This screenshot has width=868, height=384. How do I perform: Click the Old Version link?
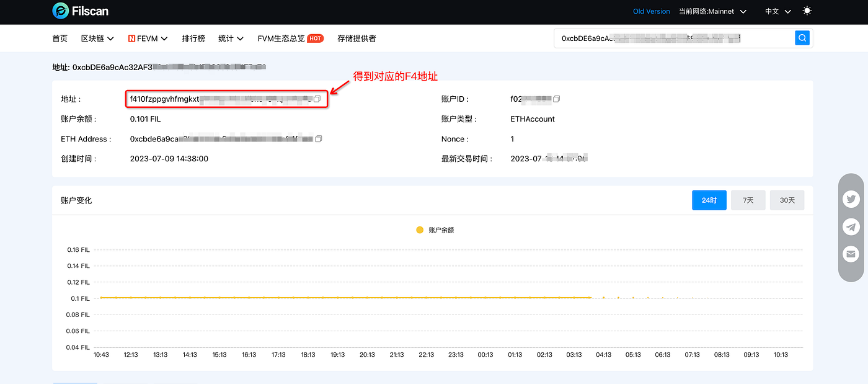click(651, 11)
